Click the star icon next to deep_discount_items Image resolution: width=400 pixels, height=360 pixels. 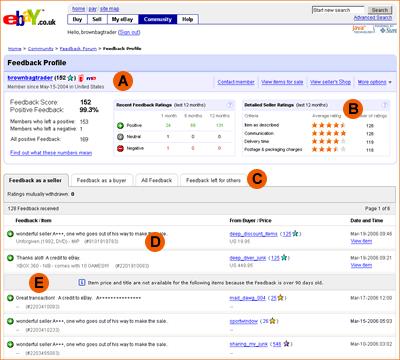pos(295,234)
